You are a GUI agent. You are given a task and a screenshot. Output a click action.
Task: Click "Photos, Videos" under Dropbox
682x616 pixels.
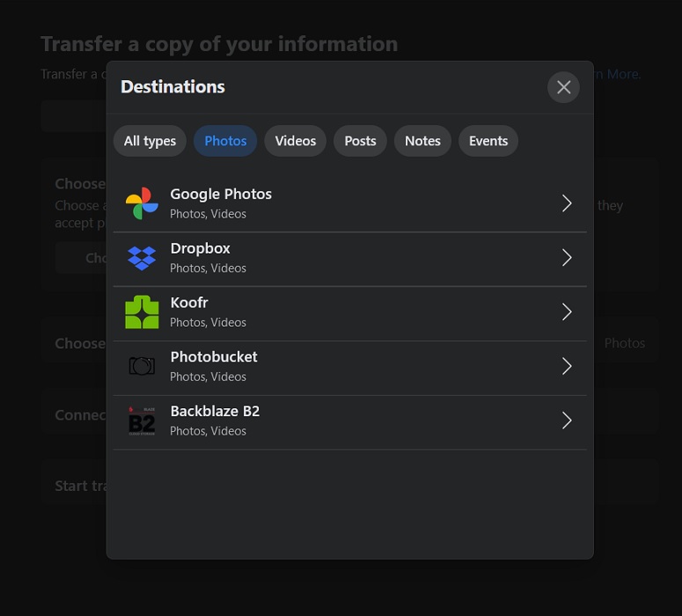pyautogui.click(x=208, y=268)
